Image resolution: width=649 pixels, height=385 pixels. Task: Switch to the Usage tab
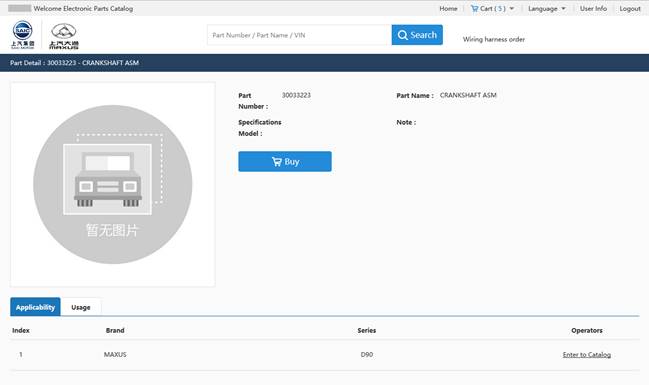(x=81, y=307)
